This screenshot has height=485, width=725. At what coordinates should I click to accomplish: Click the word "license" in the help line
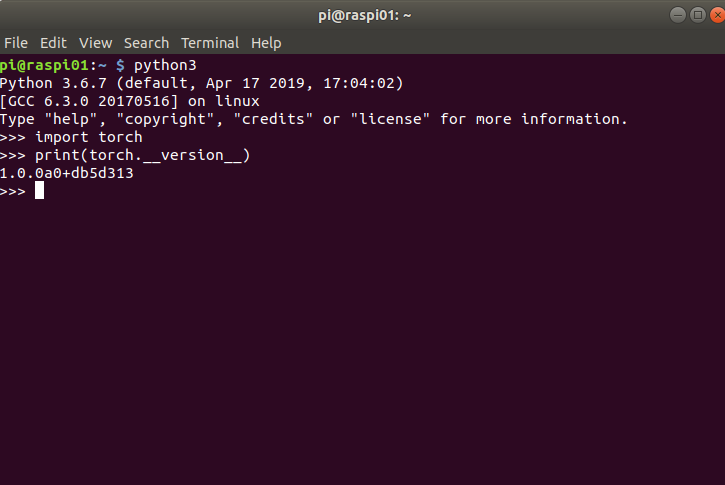click(390, 119)
